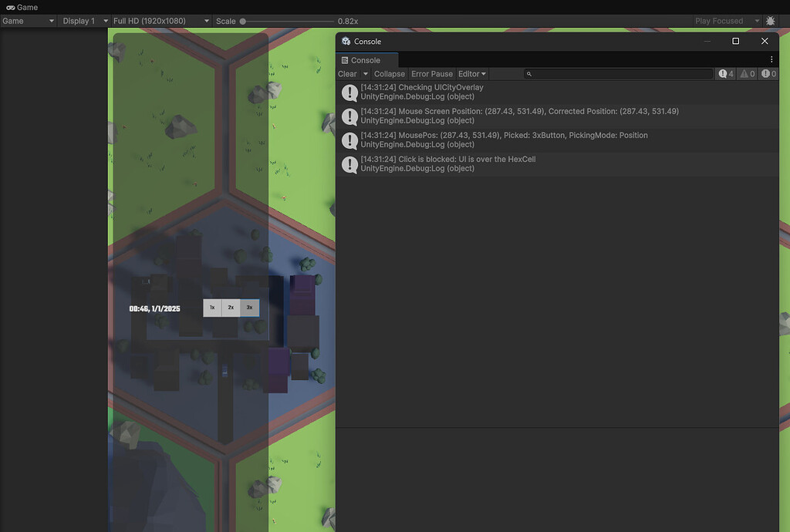Click the exclamation icon of the UICityOverlay log entry

tap(349, 92)
